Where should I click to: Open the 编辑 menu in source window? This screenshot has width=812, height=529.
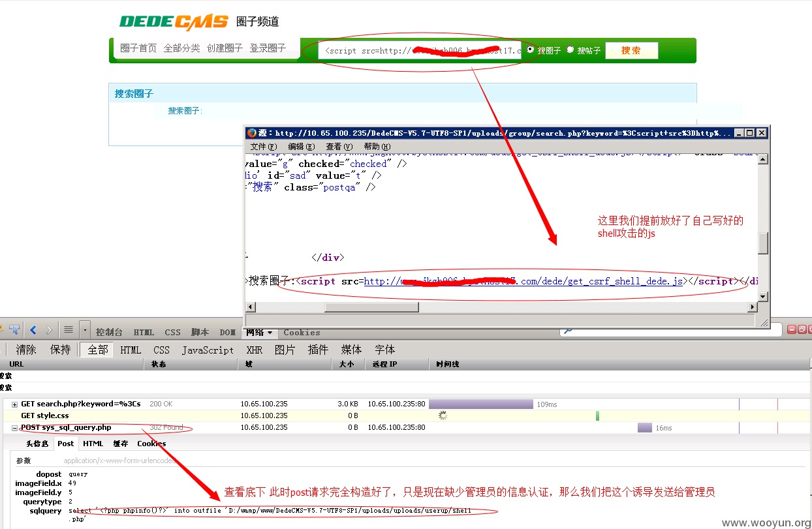pos(302,146)
